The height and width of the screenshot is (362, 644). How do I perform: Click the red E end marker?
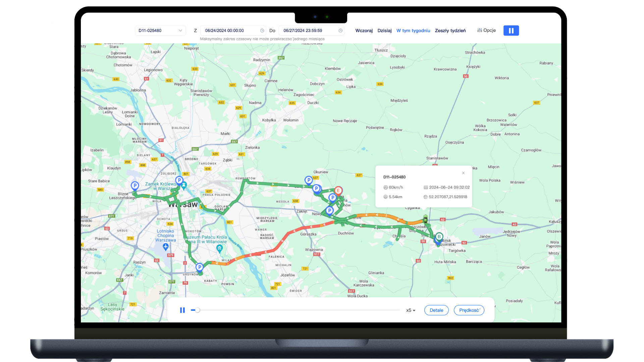[x=338, y=191]
